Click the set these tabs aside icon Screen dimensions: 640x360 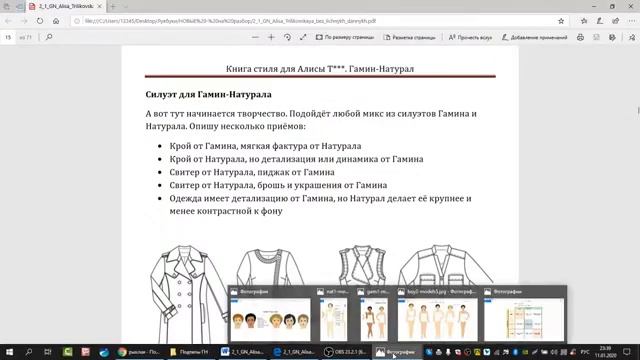coord(19,7)
